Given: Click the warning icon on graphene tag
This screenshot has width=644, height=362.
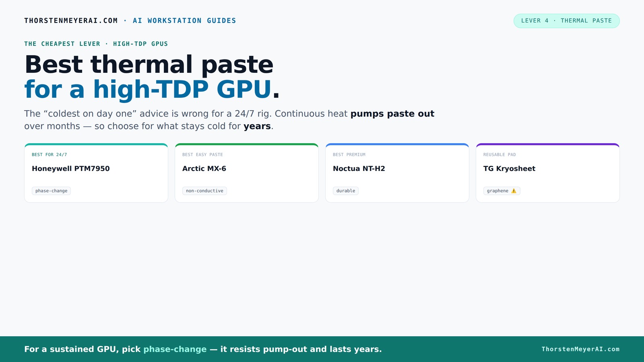Looking at the screenshot, I should [514, 191].
